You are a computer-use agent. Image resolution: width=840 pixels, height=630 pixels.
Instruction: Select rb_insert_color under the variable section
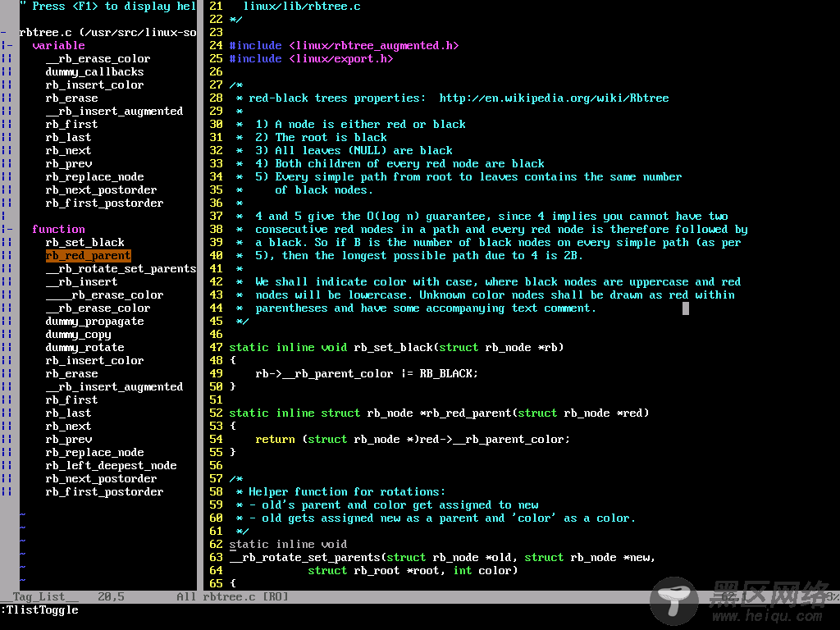(x=95, y=85)
